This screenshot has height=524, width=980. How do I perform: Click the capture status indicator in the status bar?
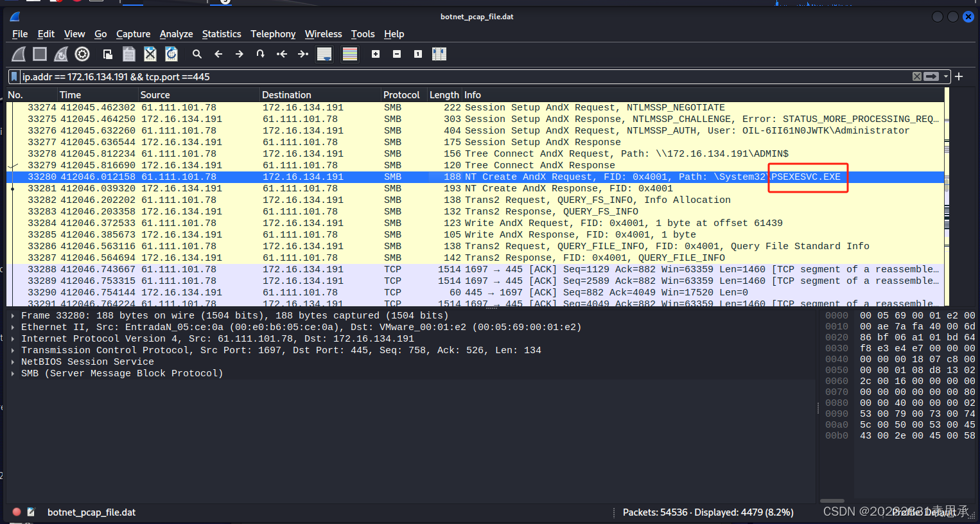click(17, 512)
